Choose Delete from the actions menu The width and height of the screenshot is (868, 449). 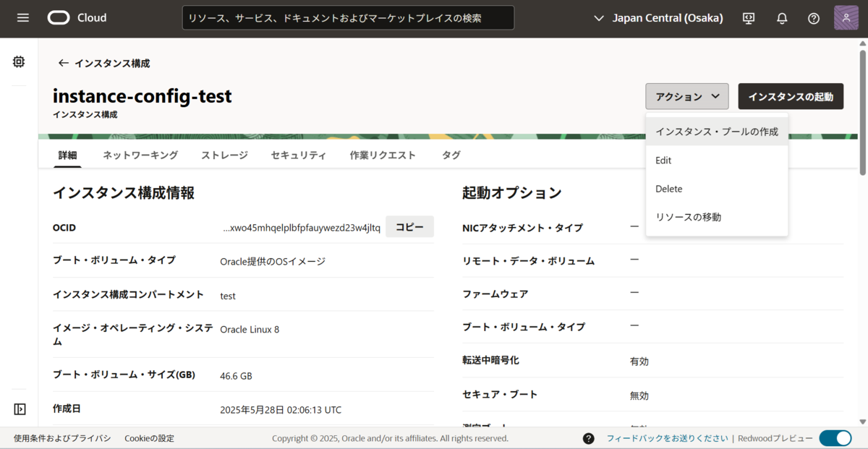717,189
